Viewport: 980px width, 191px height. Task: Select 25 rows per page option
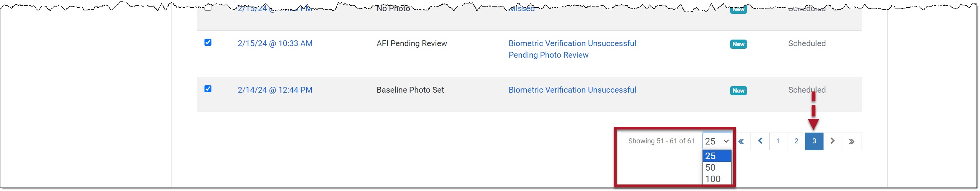710,156
